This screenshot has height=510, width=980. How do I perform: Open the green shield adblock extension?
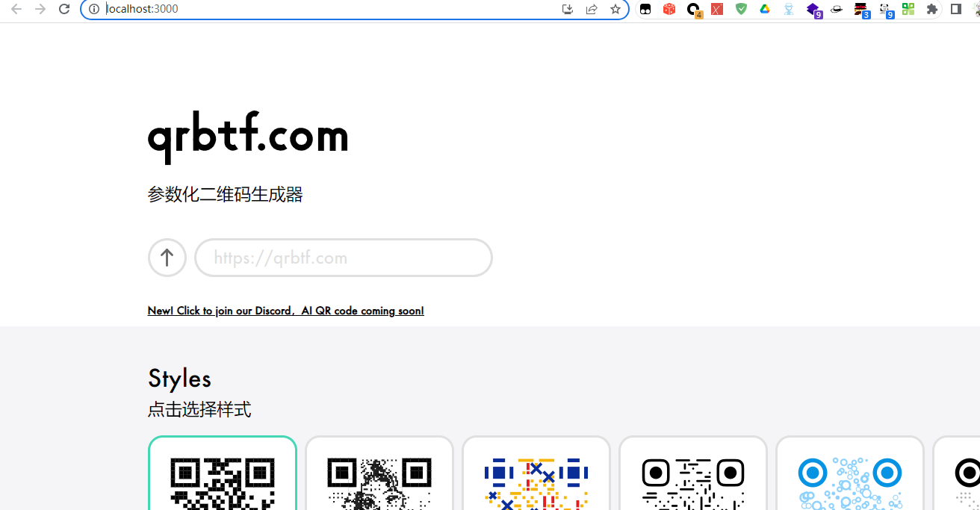coord(741,9)
